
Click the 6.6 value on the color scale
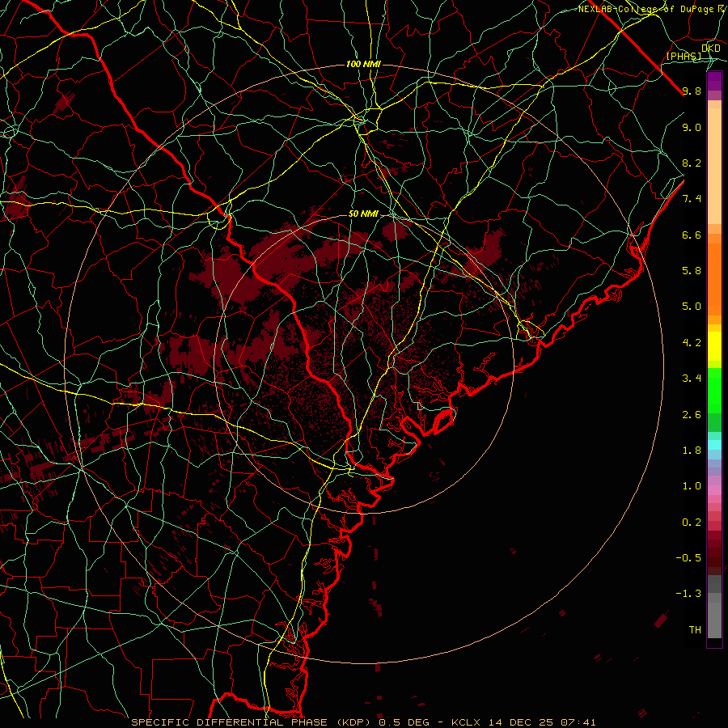[692, 235]
